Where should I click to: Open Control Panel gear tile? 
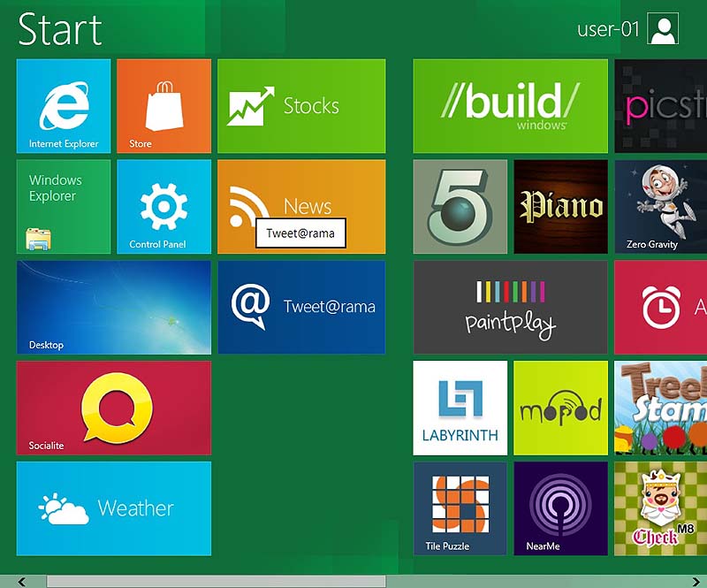click(163, 206)
